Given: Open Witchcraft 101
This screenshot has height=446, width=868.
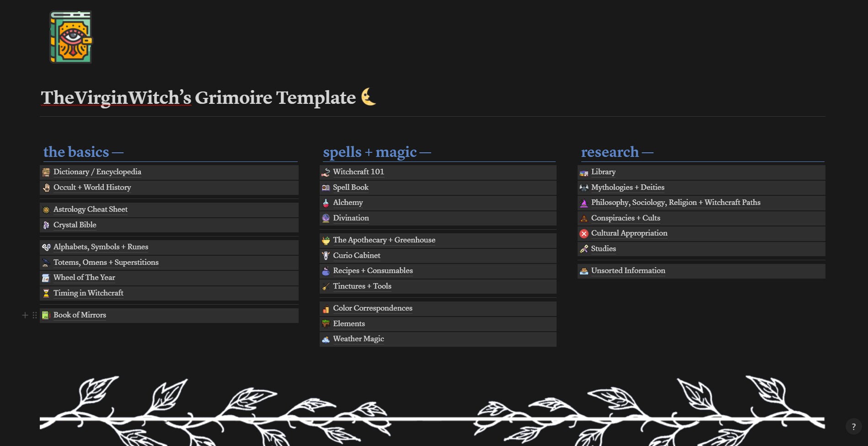Looking at the screenshot, I should pos(359,172).
